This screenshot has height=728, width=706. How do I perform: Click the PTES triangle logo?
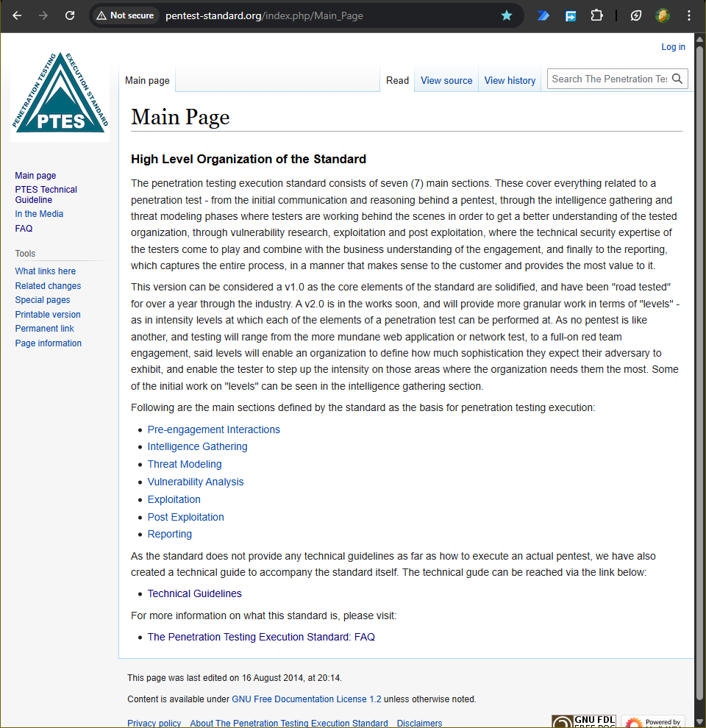pos(60,93)
